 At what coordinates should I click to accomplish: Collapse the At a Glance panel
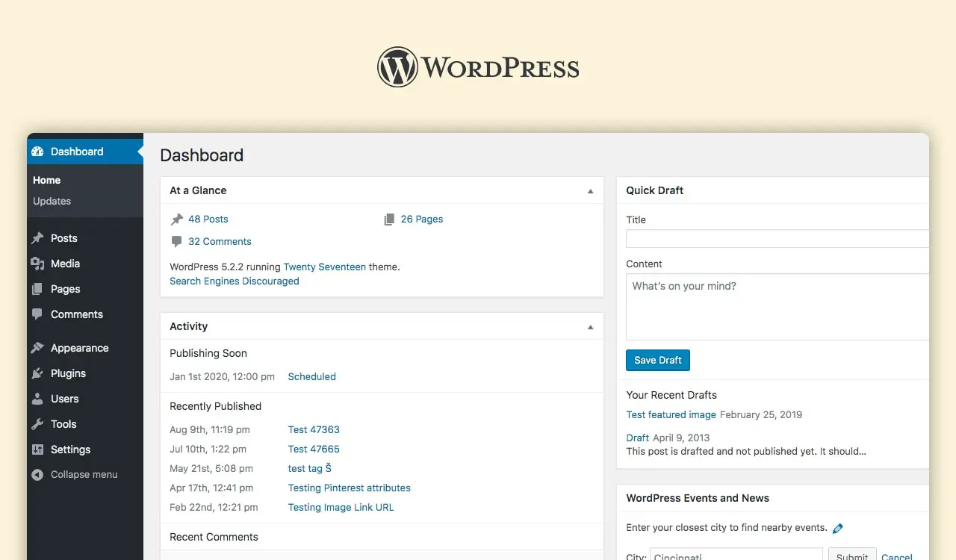[x=590, y=191]
